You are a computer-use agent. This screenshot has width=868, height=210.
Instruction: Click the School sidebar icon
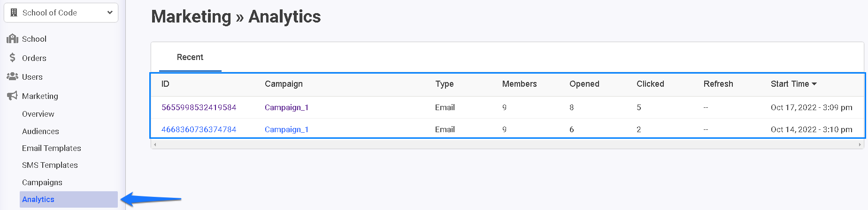click(x=12, y=38)
